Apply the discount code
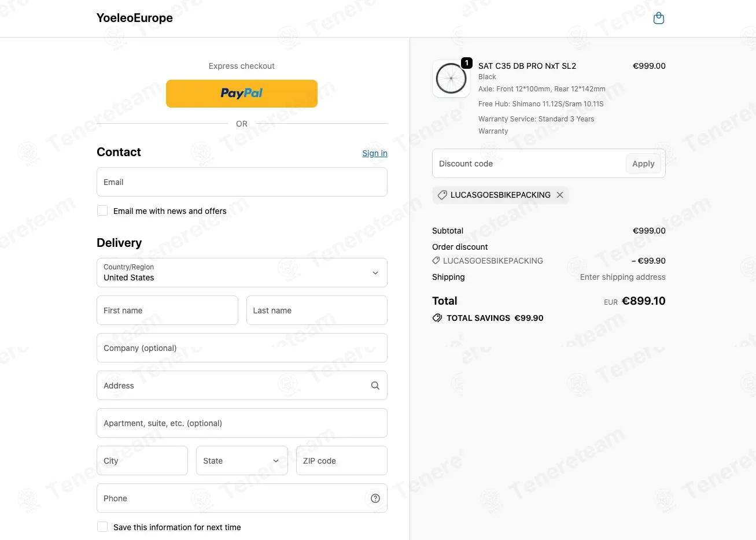The width and height of the screenshot is (756, 540). [x=643, y=164]
